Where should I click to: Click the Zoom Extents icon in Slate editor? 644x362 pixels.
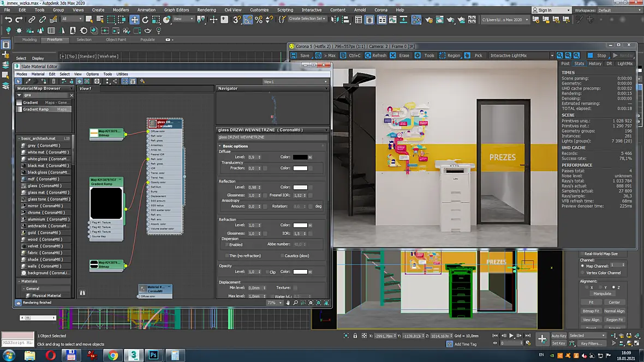point(311,303)
